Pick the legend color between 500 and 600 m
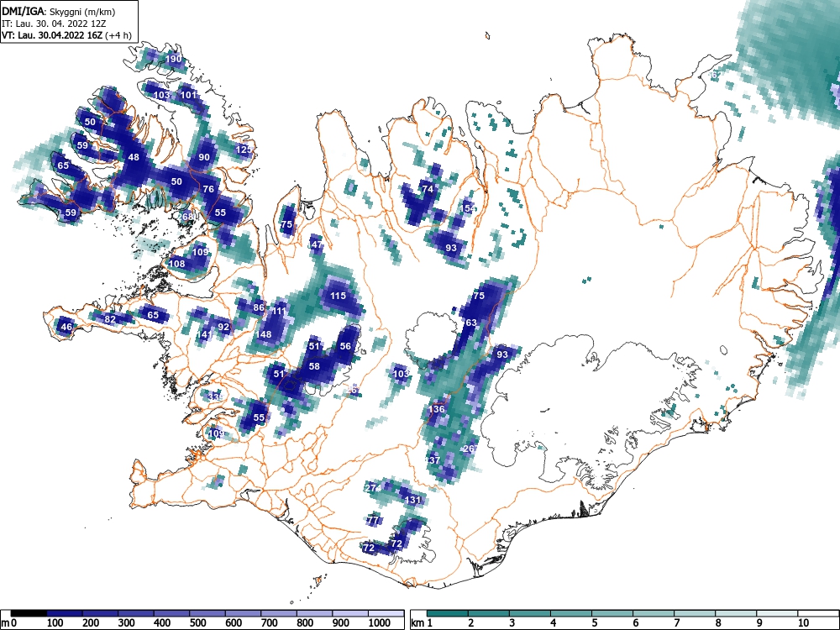This screenshot has width=840, height=630. [207, 613]
